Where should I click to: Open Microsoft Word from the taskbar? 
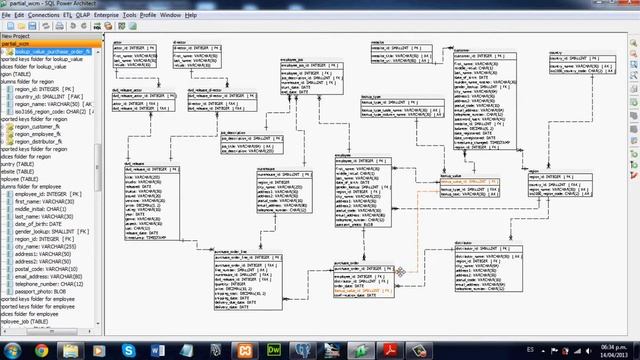click(158, 350)
